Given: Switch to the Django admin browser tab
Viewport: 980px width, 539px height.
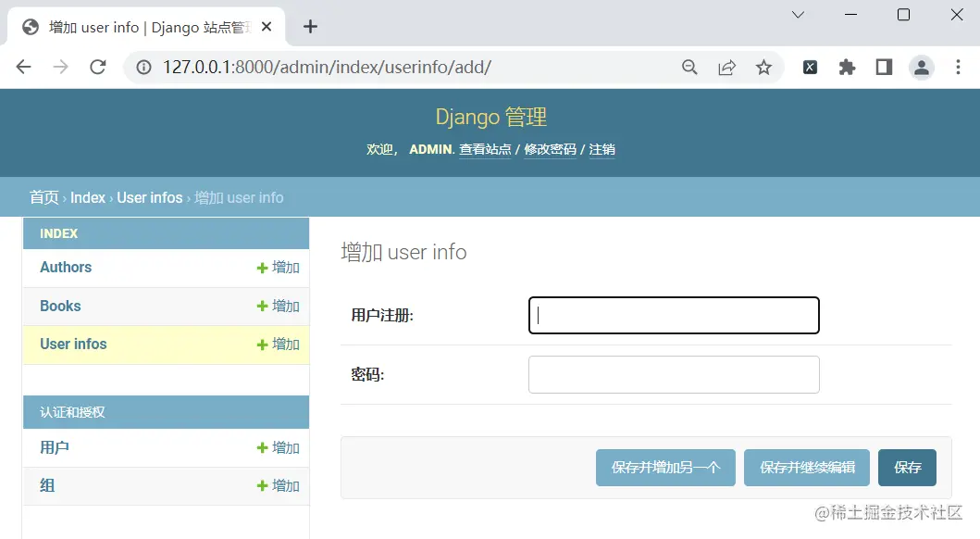Looking at the screenshot, I should (139, 27).
